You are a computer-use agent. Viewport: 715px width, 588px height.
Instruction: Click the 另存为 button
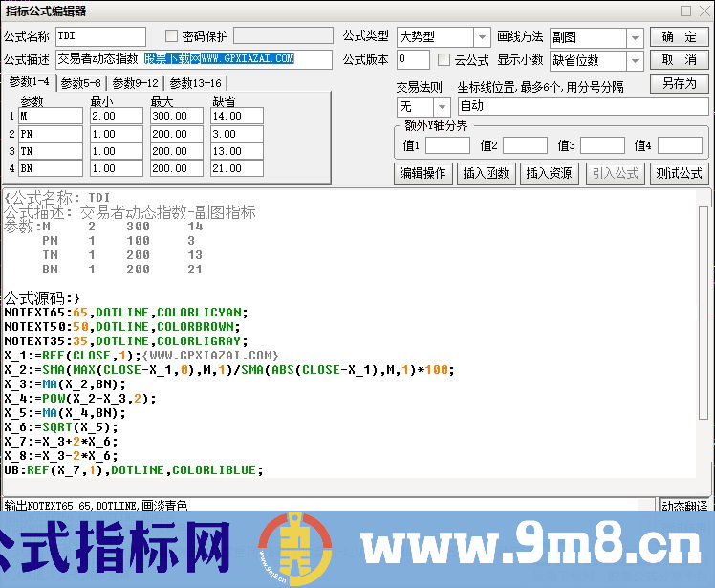pos(679,83)
